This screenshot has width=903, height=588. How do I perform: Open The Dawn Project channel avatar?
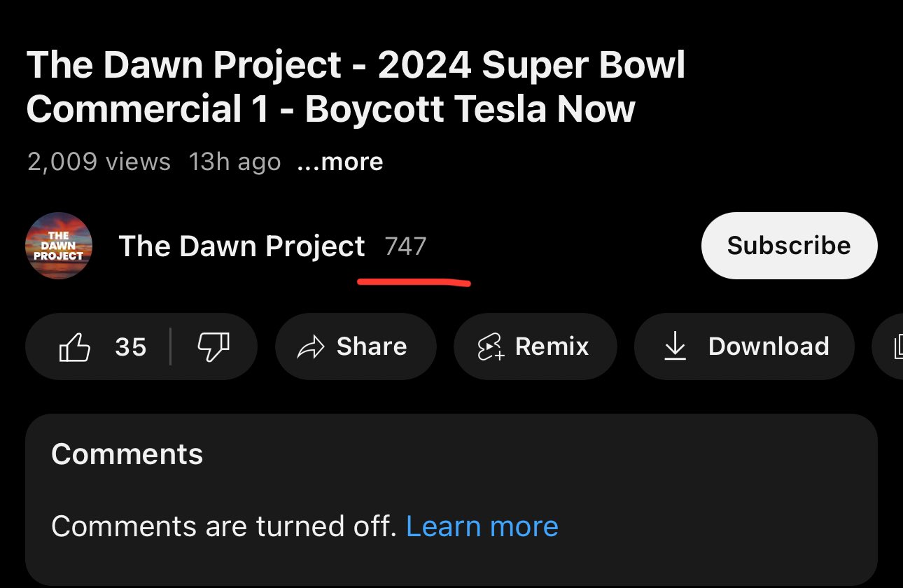[59, 246]
